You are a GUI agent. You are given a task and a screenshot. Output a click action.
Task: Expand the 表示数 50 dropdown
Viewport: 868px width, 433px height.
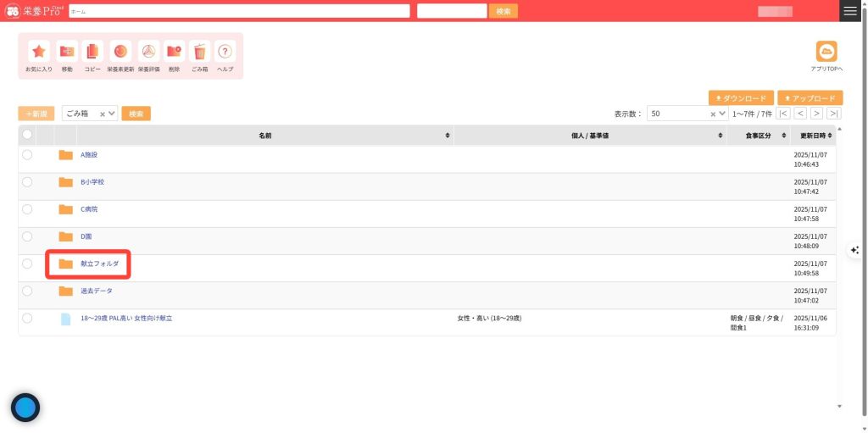point(721,114)
